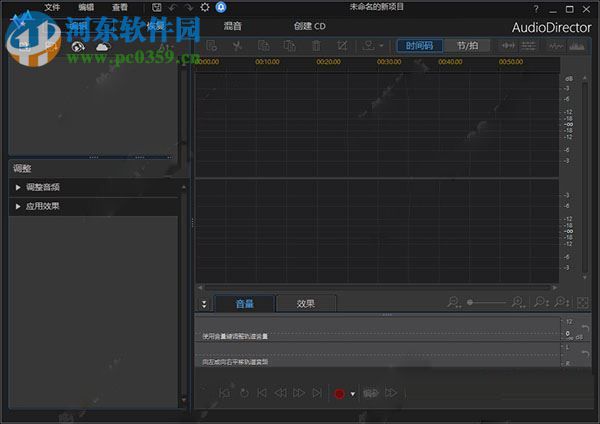Click the download from DirectorZone icon
The width and height of the screenshot is (600, 424).
tap(78, 47)
